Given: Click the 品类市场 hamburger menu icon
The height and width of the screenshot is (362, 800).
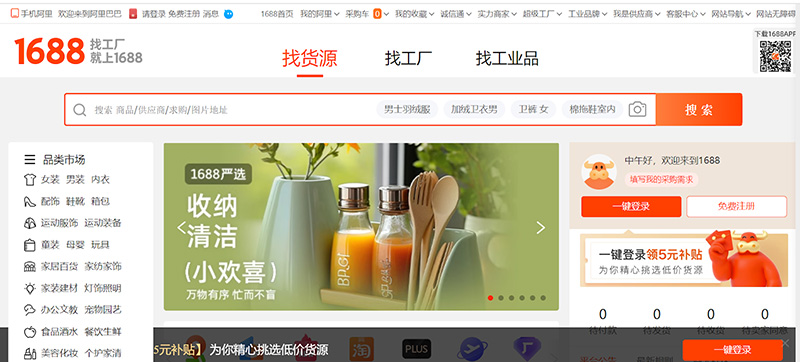Looking at the screenshot, I should (x=30, y=160).
